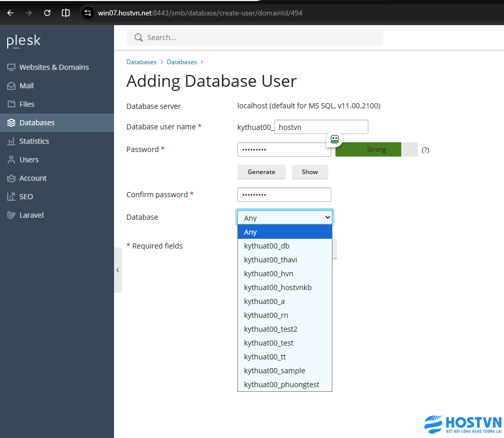Select kythuat00_hostvnkb from database list
The height and width of the screenshot is (438, 504).
(278, 288)
